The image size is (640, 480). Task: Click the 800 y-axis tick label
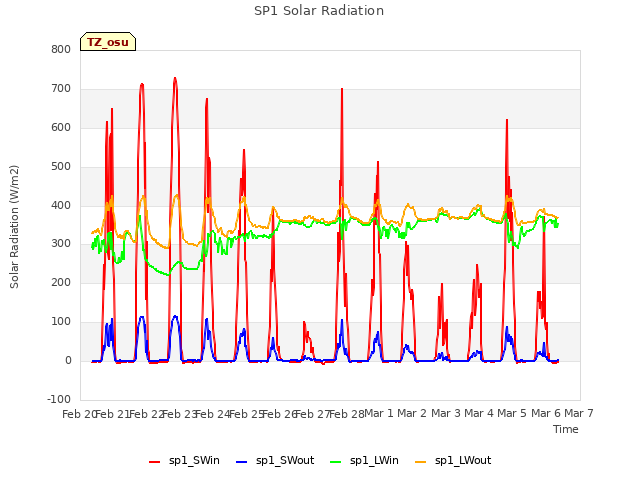[61, 49]
